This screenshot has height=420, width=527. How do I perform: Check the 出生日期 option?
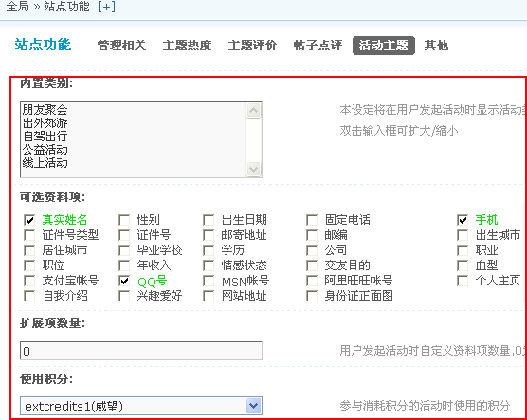click(x=209, y=220)
